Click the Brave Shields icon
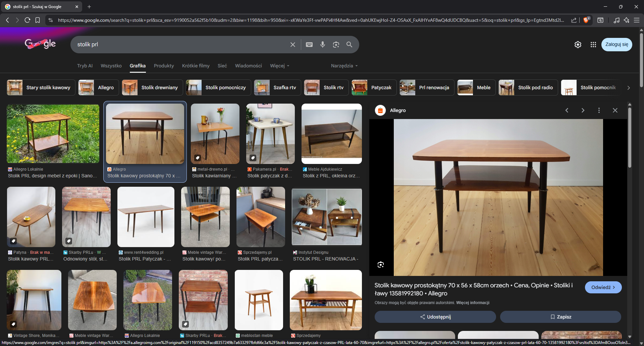Screen dimensions: 644x346 point(586,20)
